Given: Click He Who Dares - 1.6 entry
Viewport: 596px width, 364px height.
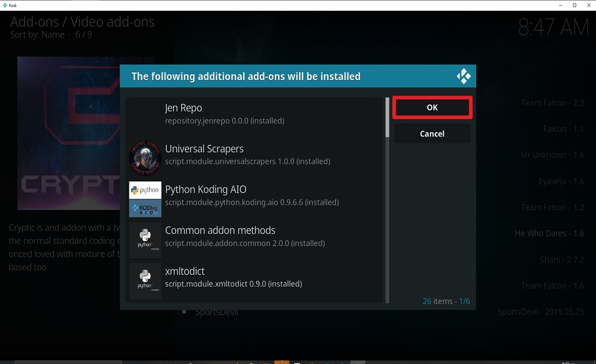Looking at the screenshot, I should coord(549,233).
